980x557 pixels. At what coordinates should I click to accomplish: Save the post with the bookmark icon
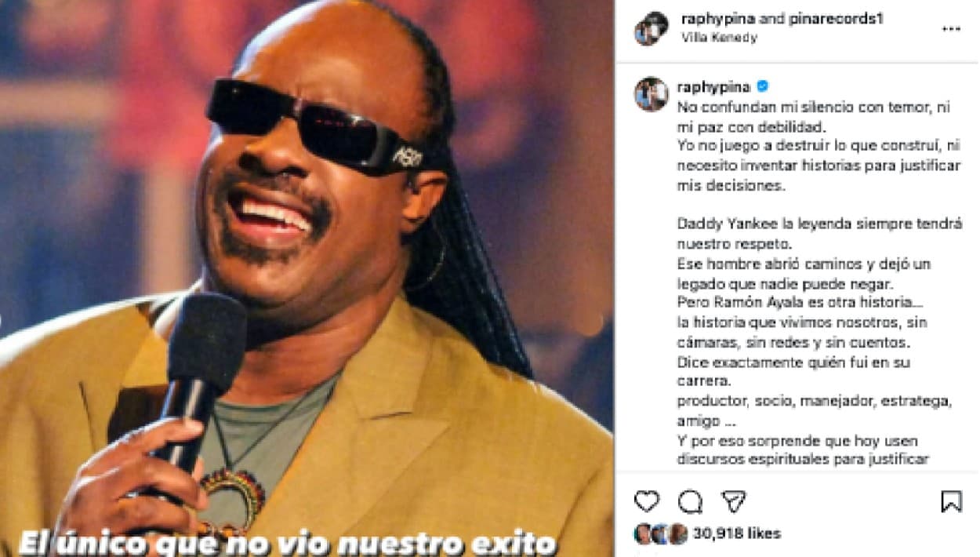coord(951,501)
